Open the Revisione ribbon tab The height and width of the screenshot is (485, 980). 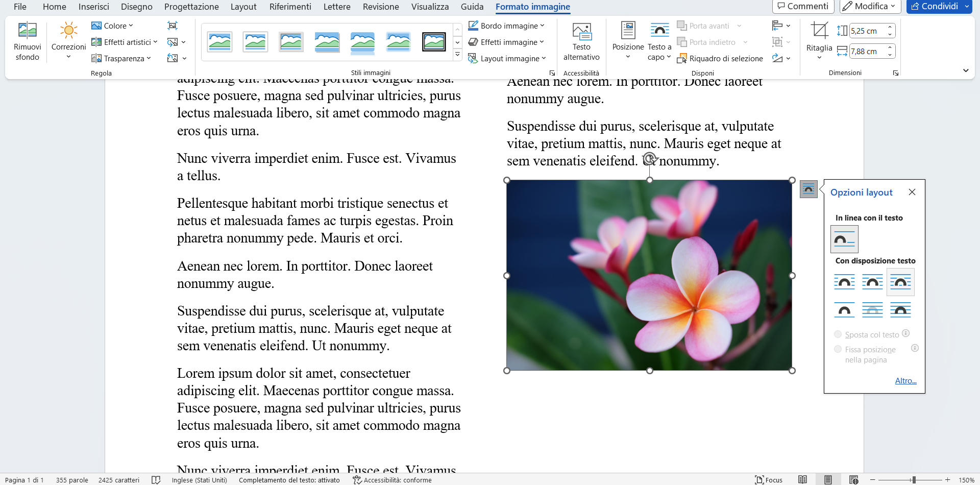click(381, 7)
